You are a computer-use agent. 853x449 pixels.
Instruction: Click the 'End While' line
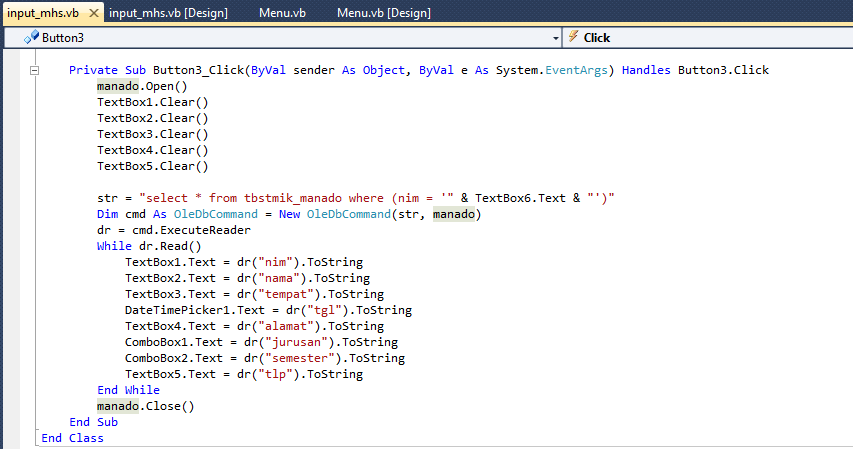point(128,390)
